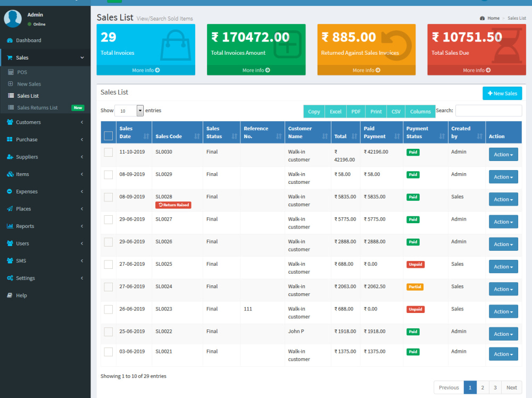Go to pagination page 2
This screenshot has width=532, height=398.
483,387
